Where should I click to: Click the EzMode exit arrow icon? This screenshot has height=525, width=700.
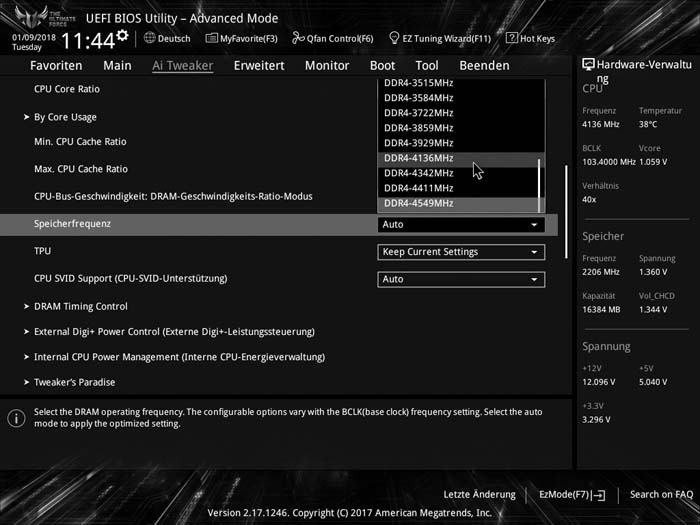[x=598, y=495]
